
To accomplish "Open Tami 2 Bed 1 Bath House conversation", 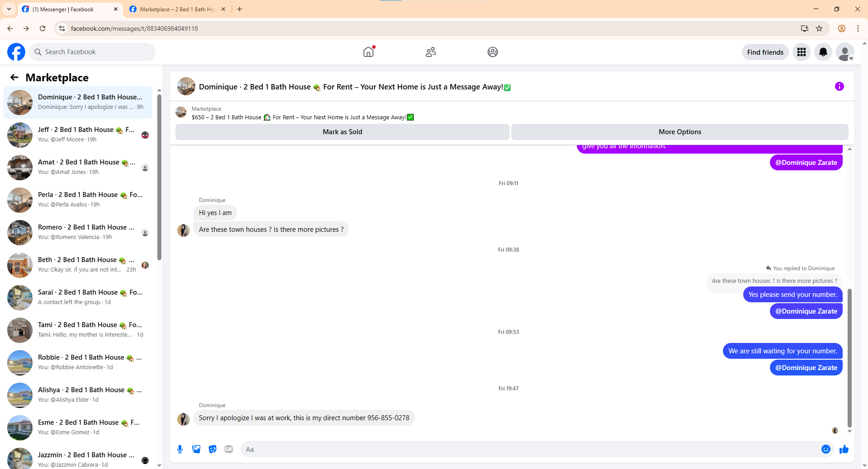I will pyautogui.click(x=78, y=330).
